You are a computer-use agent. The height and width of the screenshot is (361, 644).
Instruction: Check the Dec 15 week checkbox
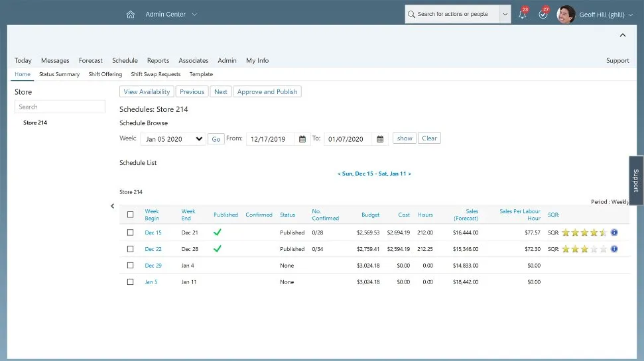click(x=130, y=232)
